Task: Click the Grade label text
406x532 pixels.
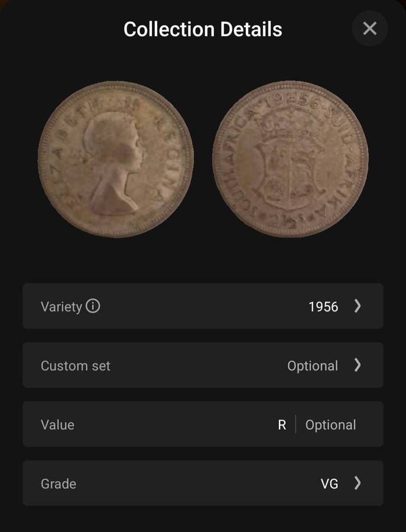Action: [x=59, y=484]
